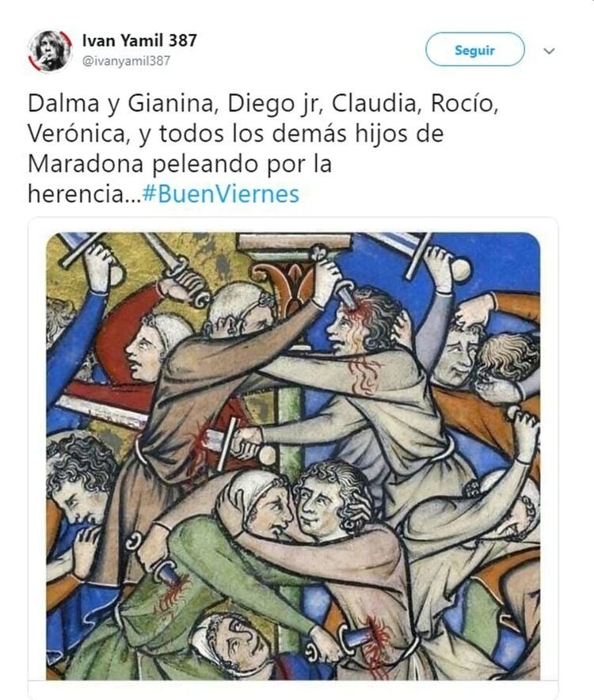Open the @ivanyamil387 handle link
This screenshot has width=594, height=700.
(x=126, y=61)
